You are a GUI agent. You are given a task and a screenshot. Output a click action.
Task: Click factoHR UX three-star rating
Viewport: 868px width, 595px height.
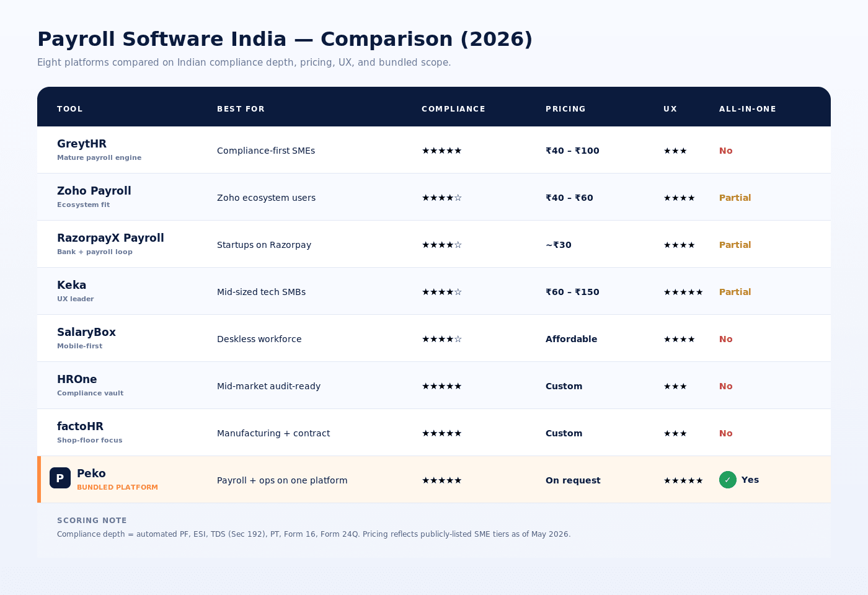coord(675,433)
